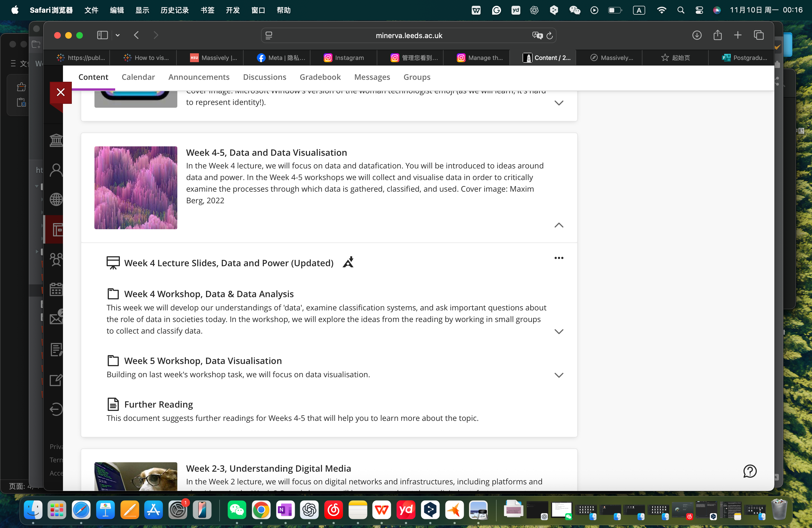The height and width of the screenshot is (528, 812).
Task: Open Safari downloads icon
Action: coord(697,35)
